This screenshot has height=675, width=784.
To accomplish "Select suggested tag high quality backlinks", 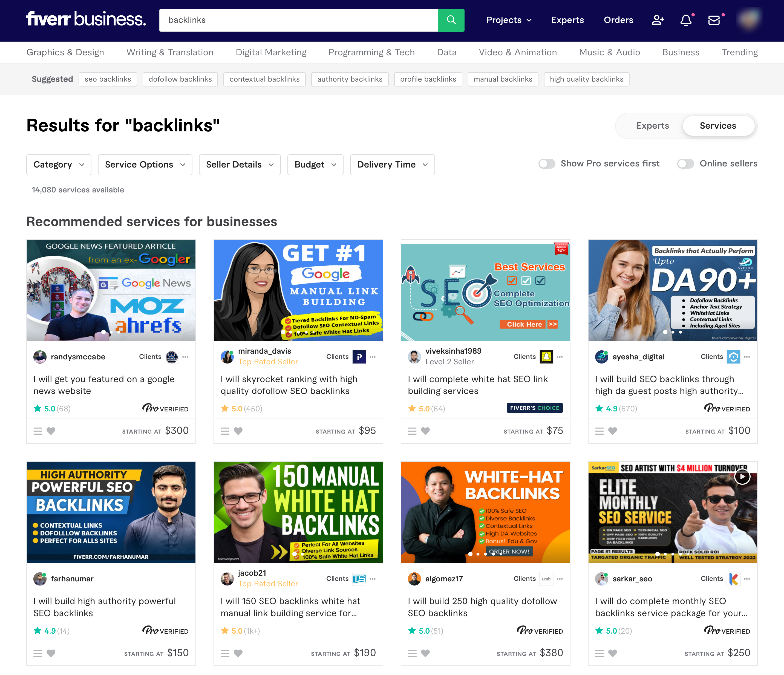I will pyautogui.click(x=586, y=79).
